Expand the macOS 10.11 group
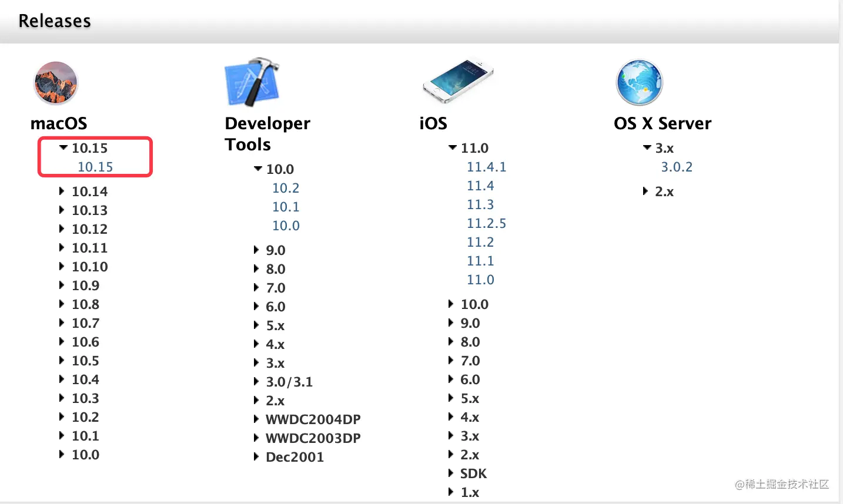The image size is (843, 504). tap(62, 247)
